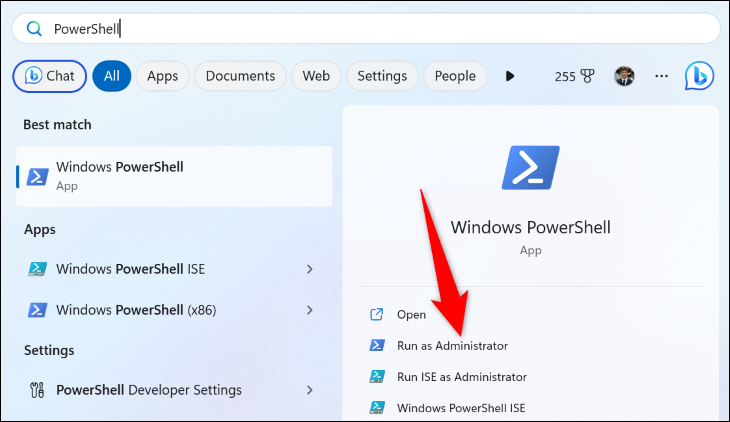
Task: Open Windows PowerShell (x86) result
Action: click(174, 310)
